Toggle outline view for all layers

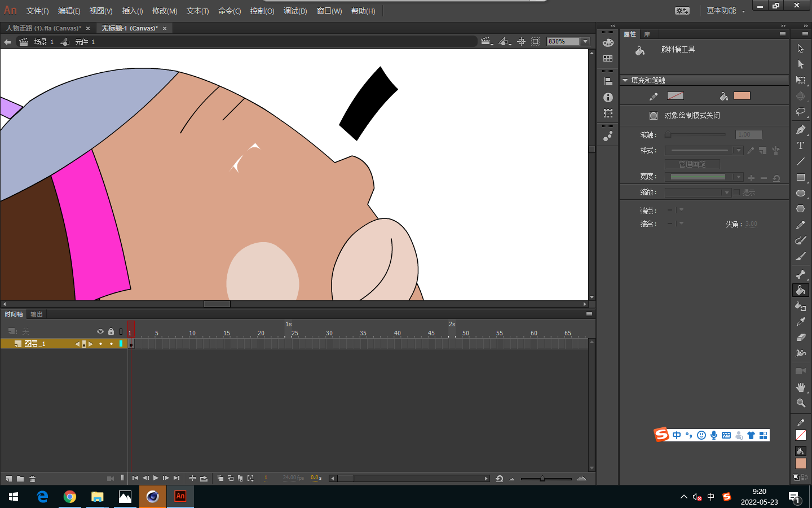coord(121,331)
